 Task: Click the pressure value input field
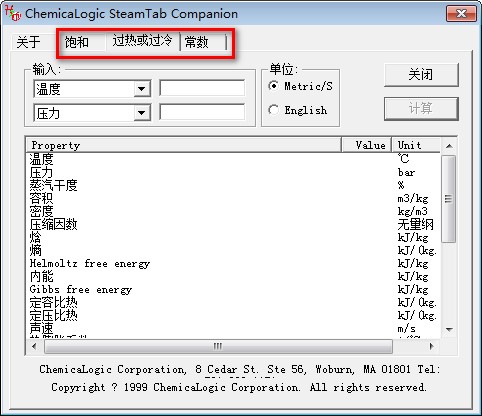(x=202, y=112)
